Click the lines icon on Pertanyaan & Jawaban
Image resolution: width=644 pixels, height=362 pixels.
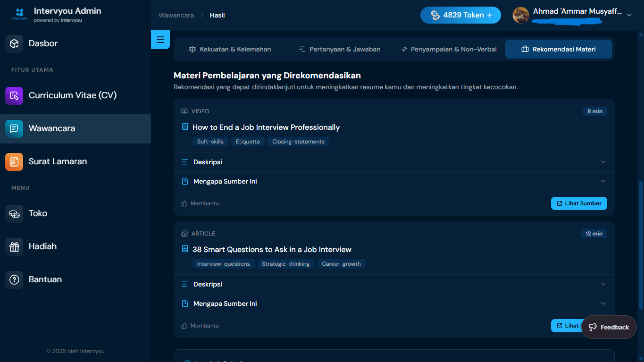[302, 49]
